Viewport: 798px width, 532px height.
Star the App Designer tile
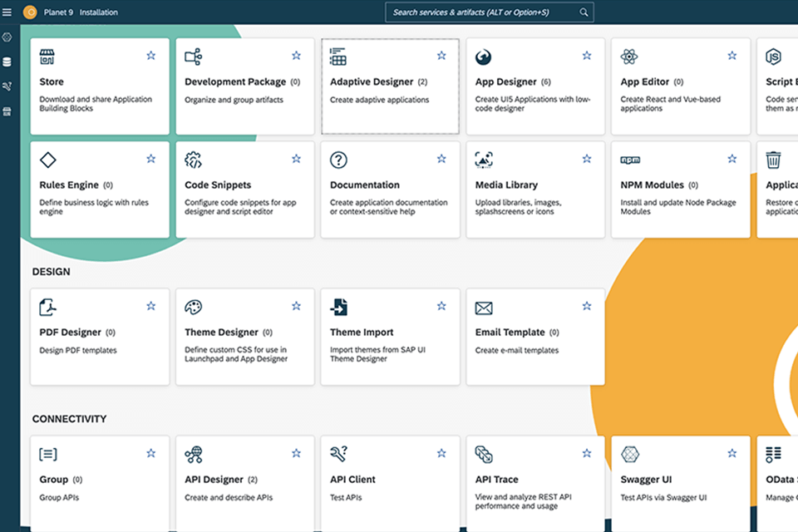pos(587,56)
